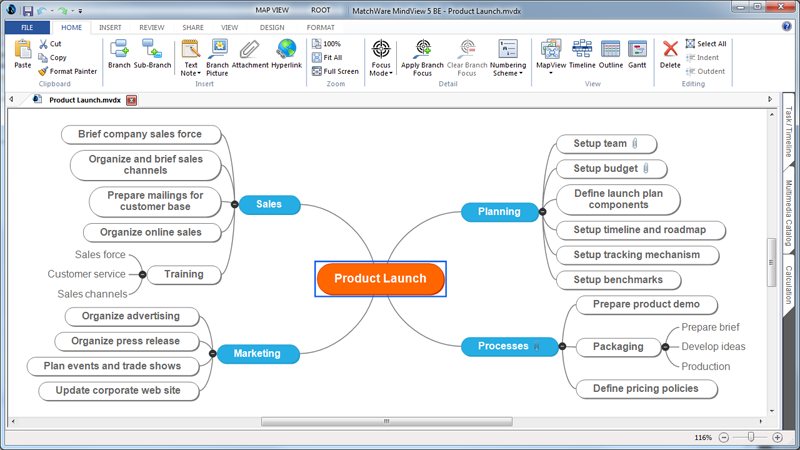
Task: Open attachment on Setup team branch
Action: pos(635,144)
